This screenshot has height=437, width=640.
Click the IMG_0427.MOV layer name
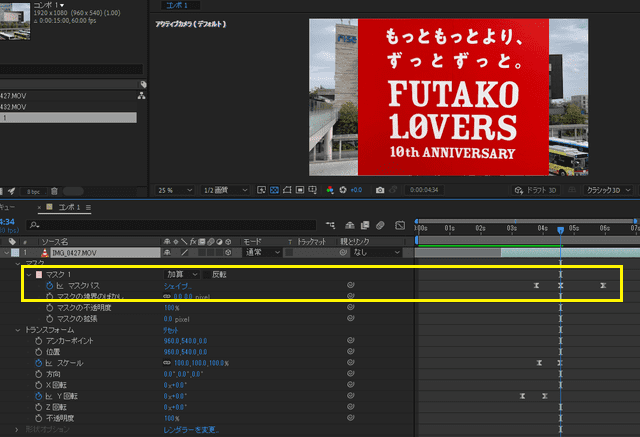[105, 253]
